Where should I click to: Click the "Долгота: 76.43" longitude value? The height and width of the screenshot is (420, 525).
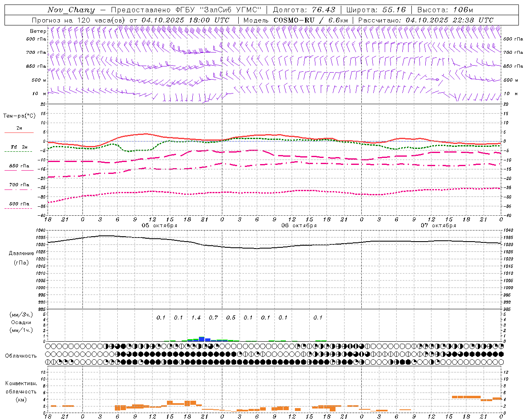tap(304, 10)
